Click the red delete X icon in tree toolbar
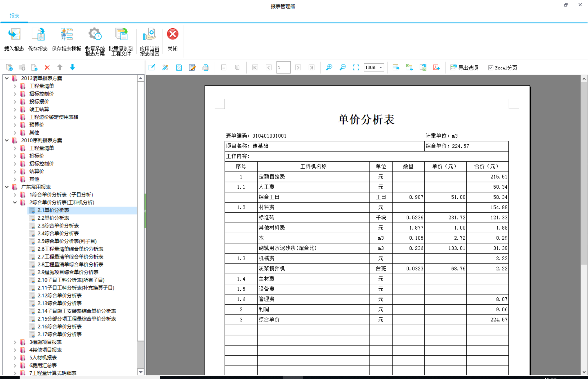588x379 pixels. coord(47,67)
